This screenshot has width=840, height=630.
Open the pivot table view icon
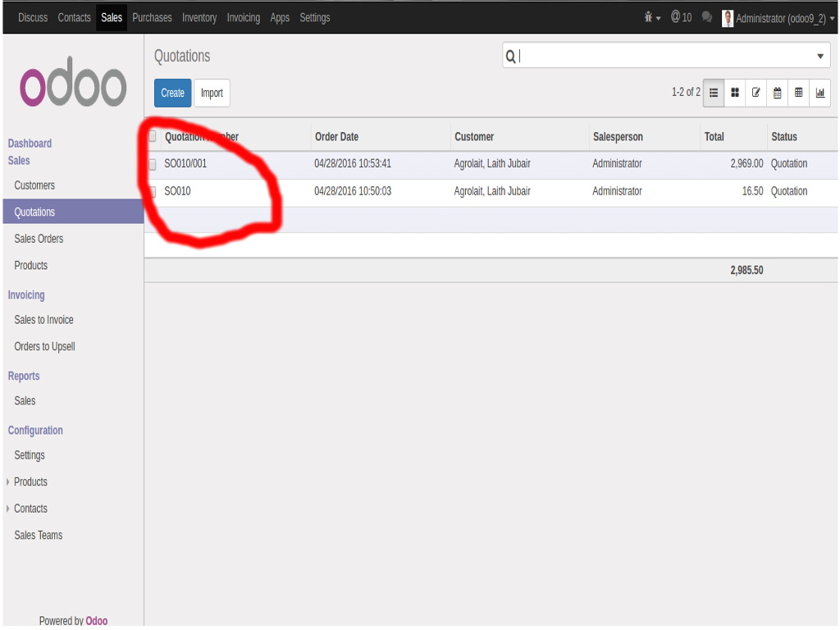pyautogui.click(x=799, y=94)
